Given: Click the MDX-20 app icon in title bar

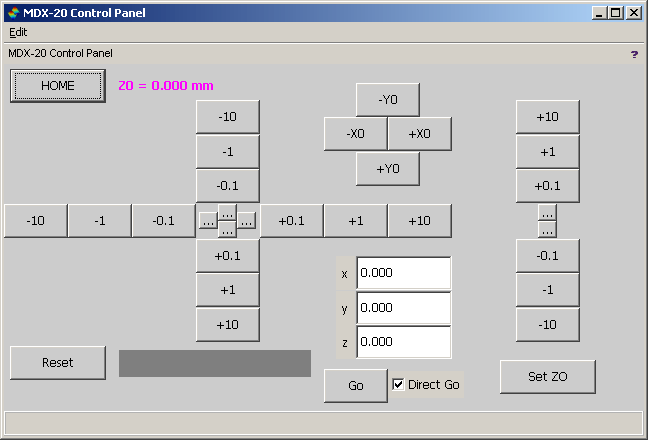Looking at the screenshot, I should coord(13,13).
